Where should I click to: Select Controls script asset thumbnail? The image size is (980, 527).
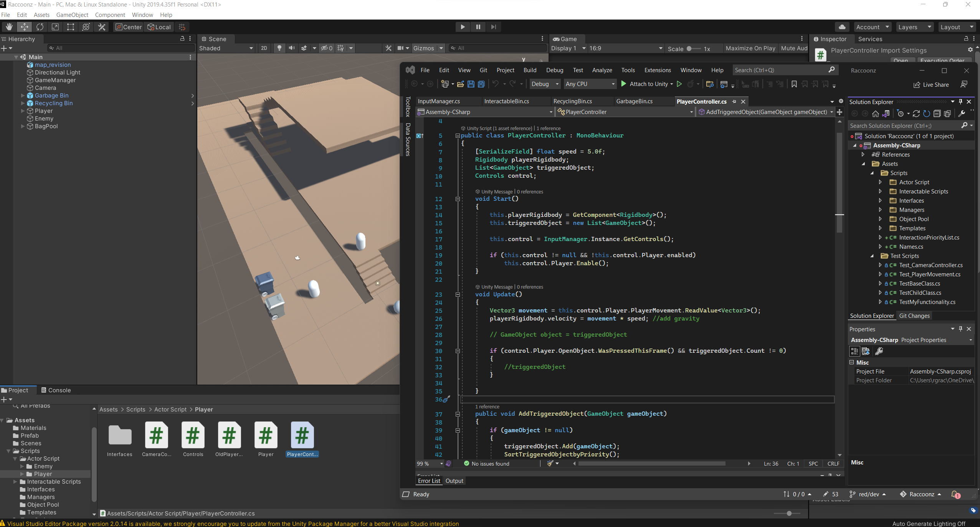(x=193, y=435)
